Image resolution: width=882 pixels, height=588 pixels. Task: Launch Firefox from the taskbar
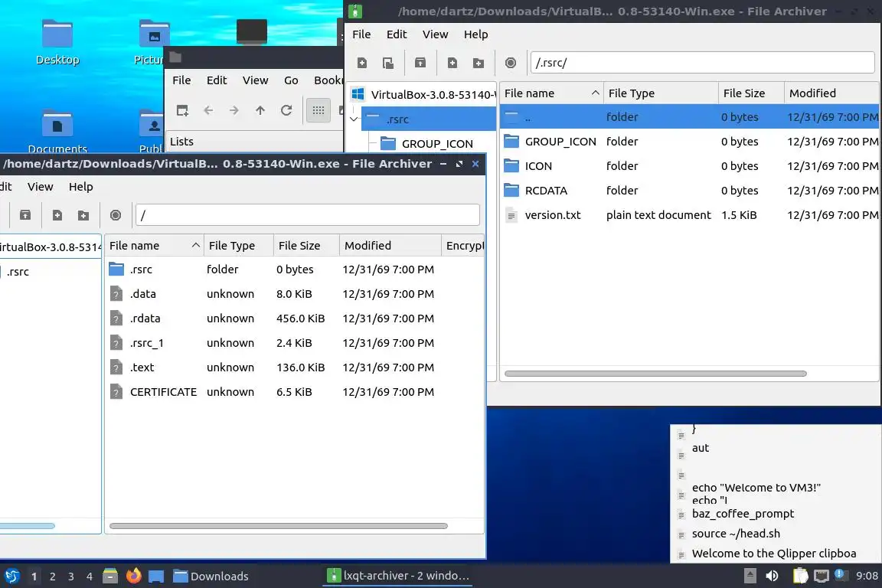(134, 576)
